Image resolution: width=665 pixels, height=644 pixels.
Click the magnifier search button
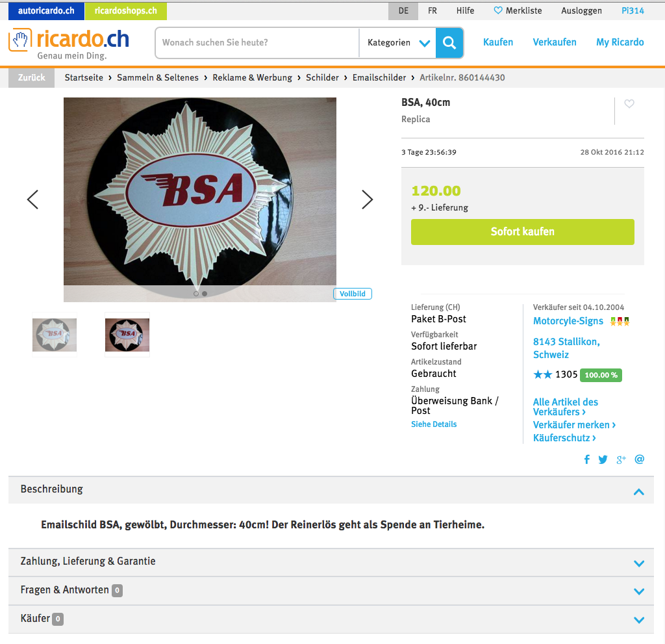pos(449,42)
